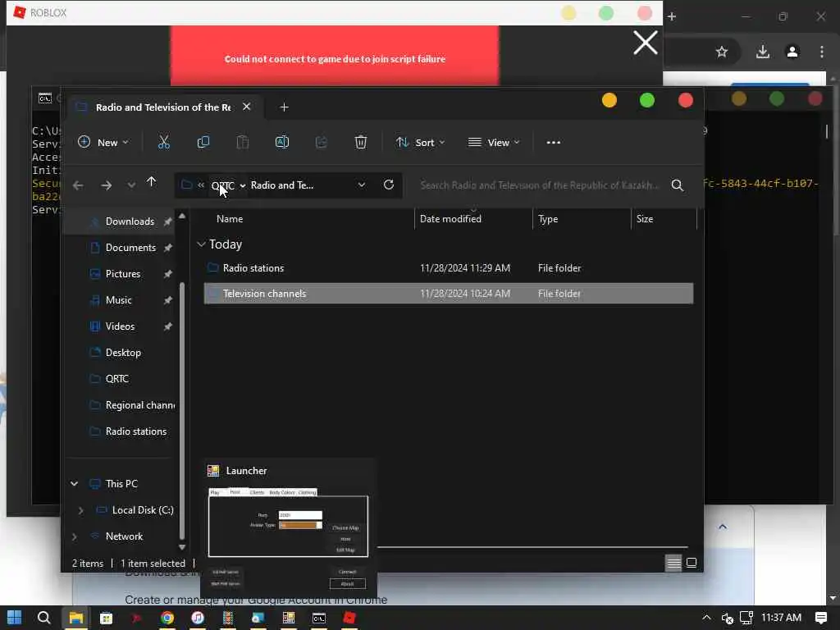Viewport: 840px width, 630px height.
Task: Bookmark page with Chrome star icon
Action: [722, 52]
